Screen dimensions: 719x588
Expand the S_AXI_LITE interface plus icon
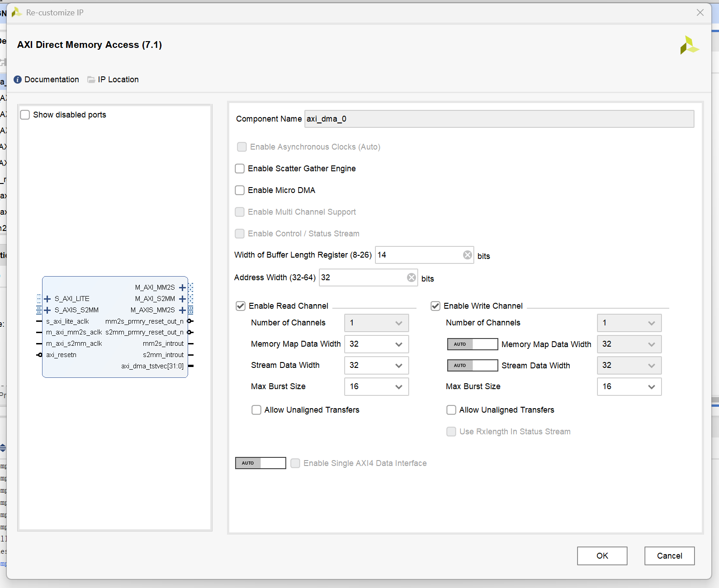coord(47,299)
